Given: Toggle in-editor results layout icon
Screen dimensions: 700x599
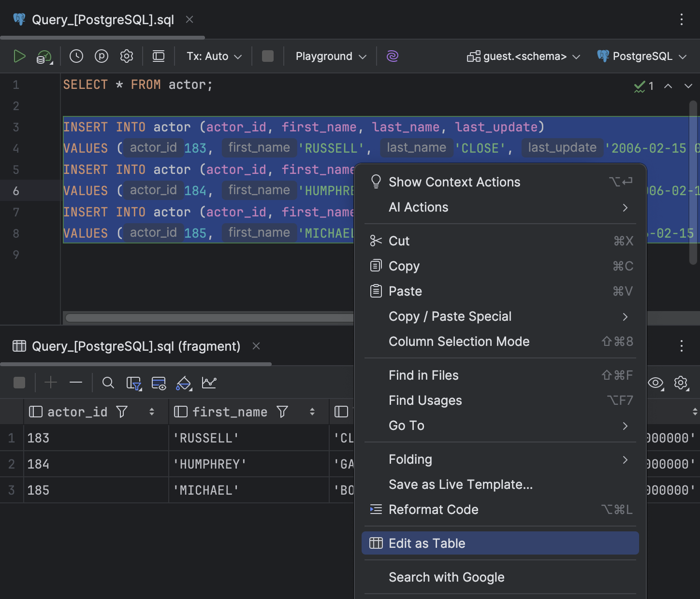Looking at the screenshot, I should pyautogui.click(x=158, y=56).
